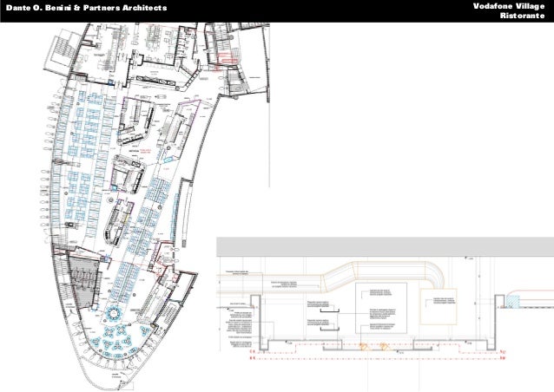The height and width of the screenshot is (392, 554).
Task: Click the "Vodafone Village" heading text
Action: pos(509,6)
